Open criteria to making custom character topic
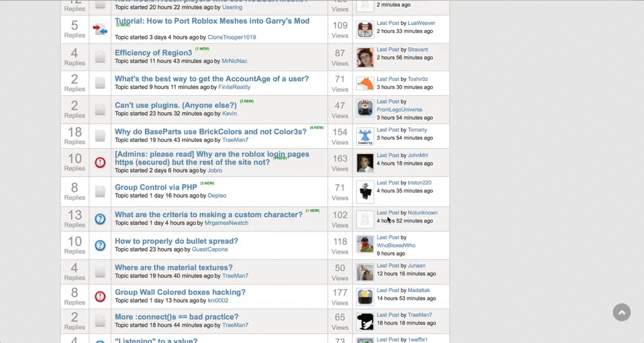The image size is (644, 343). point(208,214)
